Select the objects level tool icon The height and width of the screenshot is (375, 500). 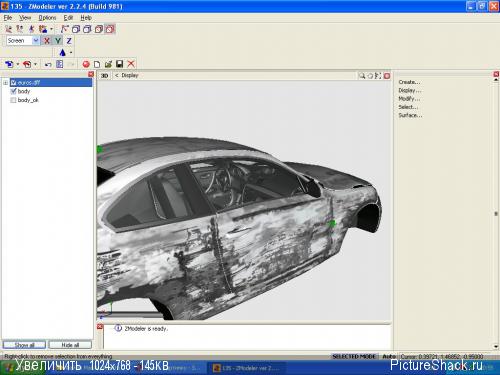(43, 29)
